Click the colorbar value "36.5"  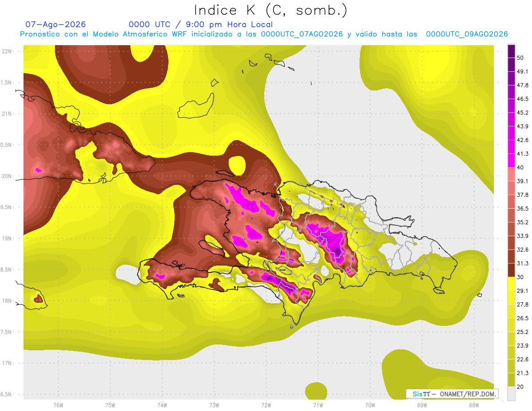(x=522, y=208)
